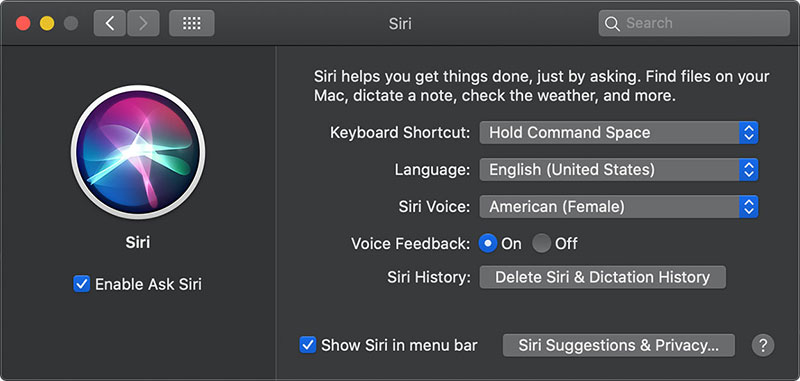Open the Language dropdown menu
Viewport: 800px width, 381px height.
pos(619,169)
